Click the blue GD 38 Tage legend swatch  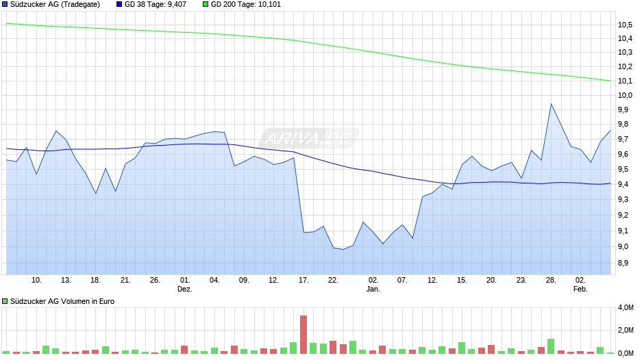click(x=119, y=5)
